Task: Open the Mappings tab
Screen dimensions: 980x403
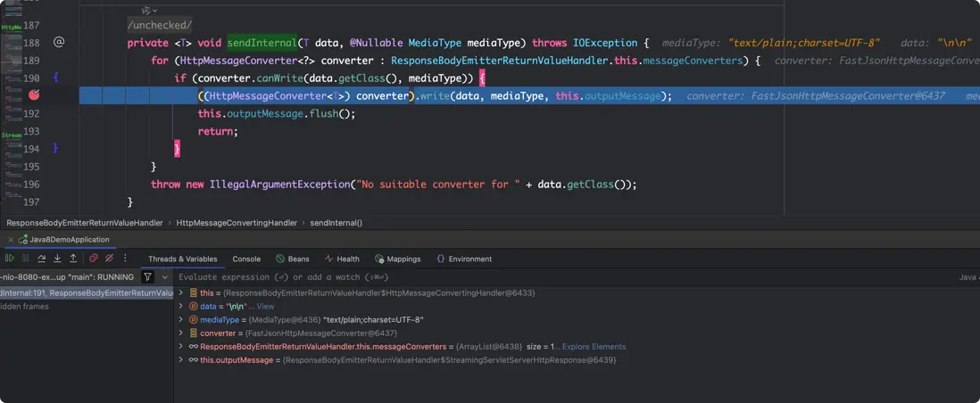Action: click(397, 259)
